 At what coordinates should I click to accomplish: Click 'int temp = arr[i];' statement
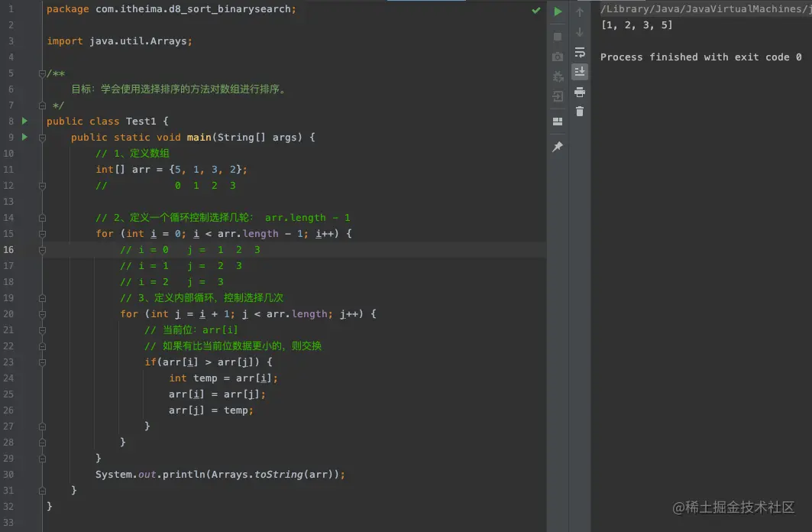click(223, 378)
